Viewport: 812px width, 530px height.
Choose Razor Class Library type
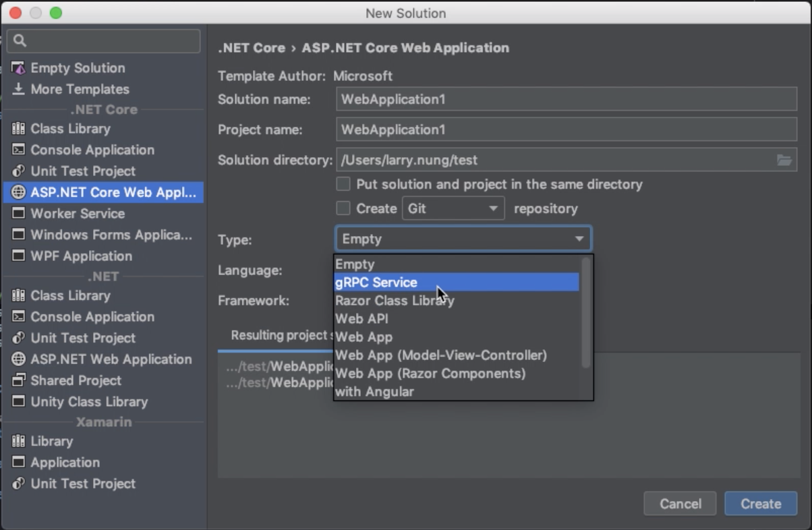(x=457, y=301)
